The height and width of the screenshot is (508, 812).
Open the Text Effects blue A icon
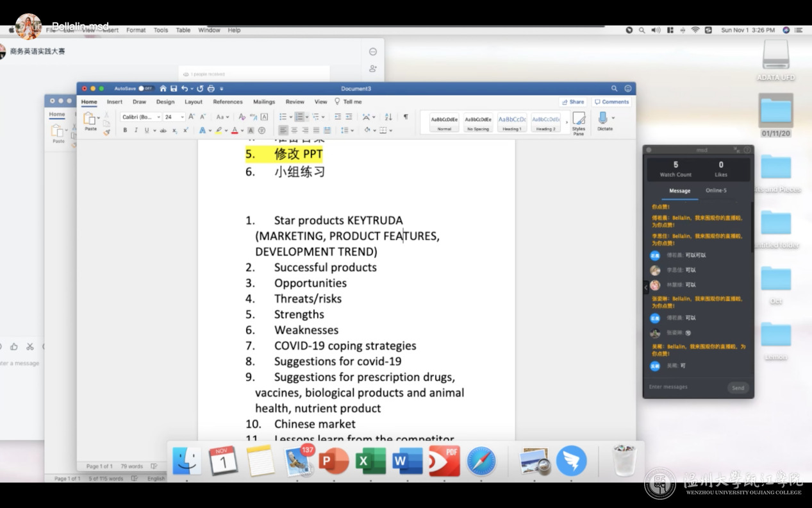point(203,130)
